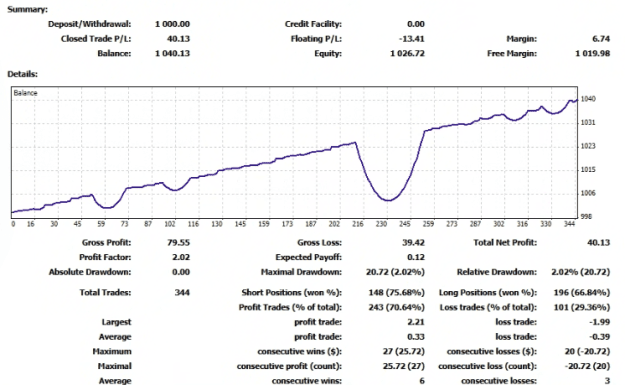
Task: Select the consecutive profit value 25.72 (27)
Action: pyautogui.click(x=403, y=366)
